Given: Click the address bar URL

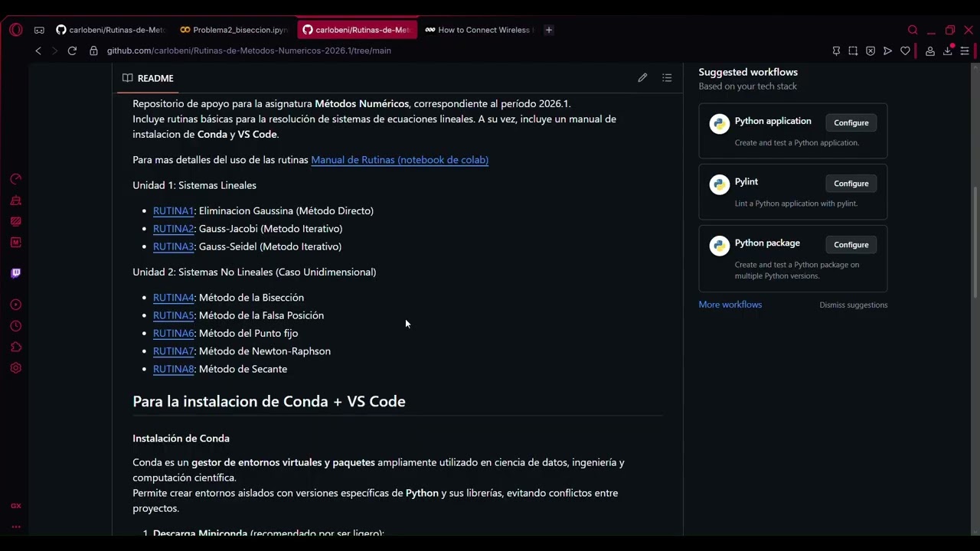Looking at the screenshot, I should coord(249,51).
